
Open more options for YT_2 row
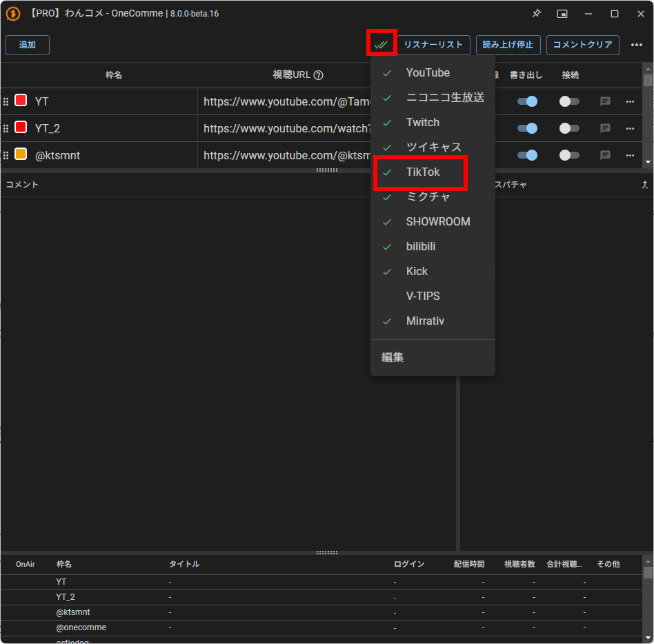pyautogui.click(x=631, y=128)
